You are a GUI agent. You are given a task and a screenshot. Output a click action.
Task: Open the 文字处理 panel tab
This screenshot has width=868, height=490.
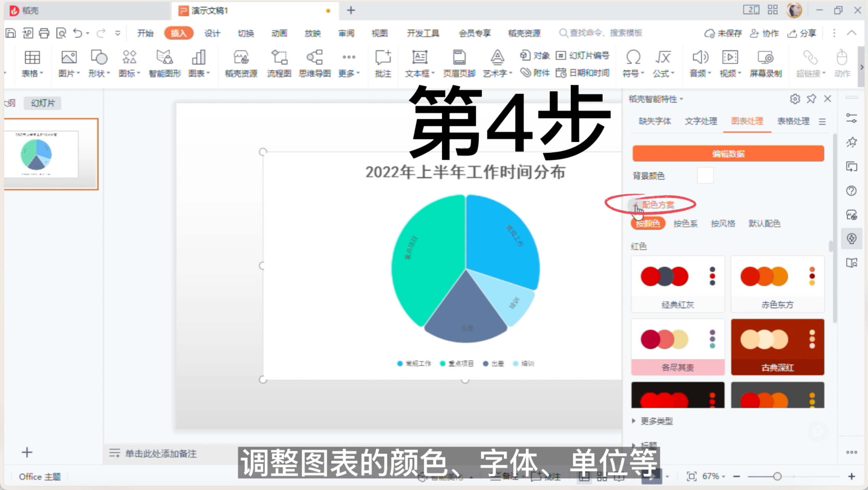coord(700,121)
